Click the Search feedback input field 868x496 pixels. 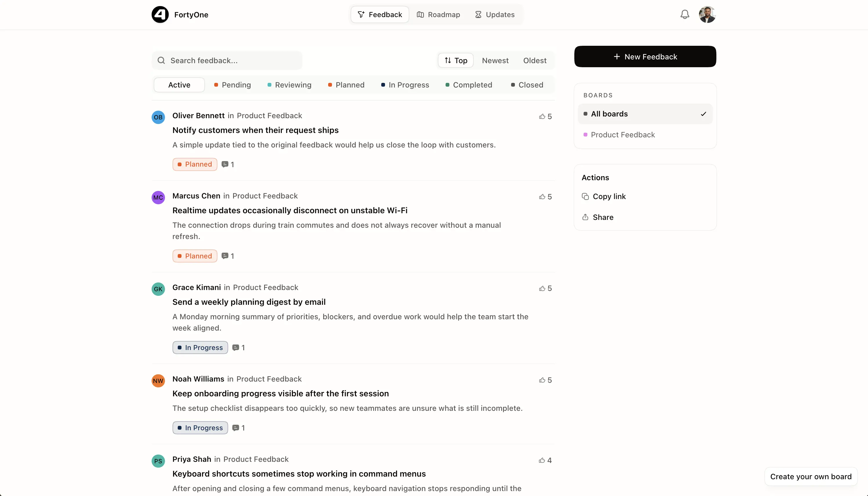pyautogui.click(x=227, y=61)
